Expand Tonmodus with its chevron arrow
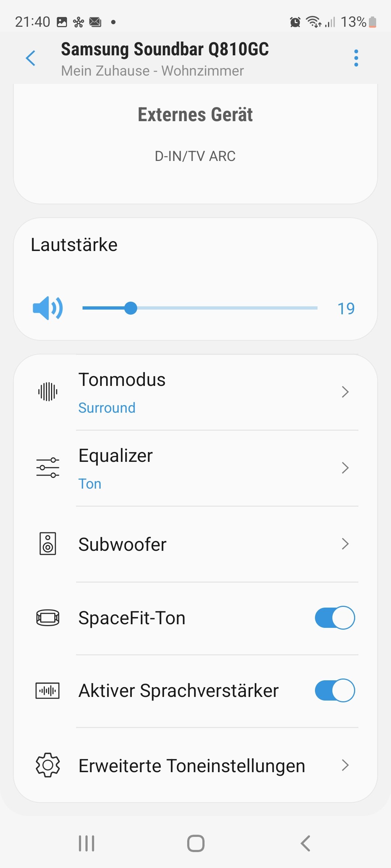Viewport: 391px width, 868px height. click(x=345, y=392)
